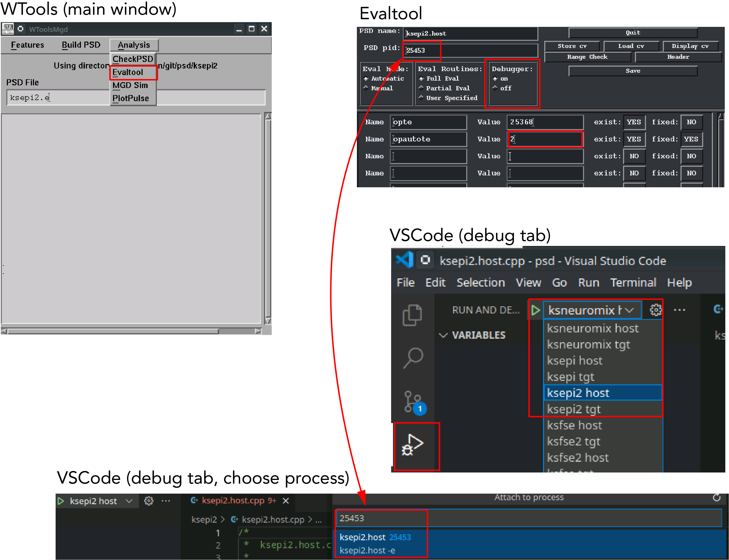Viewport: 729px width, 560px height.
Task: Click the Quit button in Evaltool
Action: click(633, 33)
